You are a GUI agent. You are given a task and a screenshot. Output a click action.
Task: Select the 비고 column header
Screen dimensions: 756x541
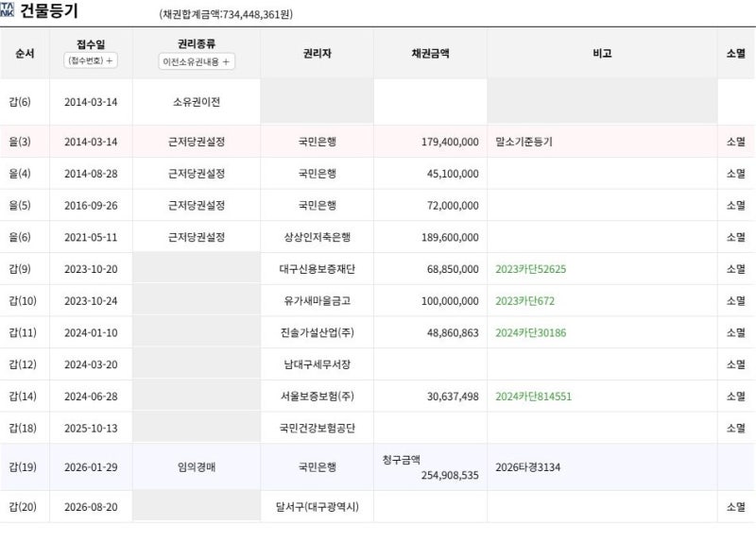(602, 53)
